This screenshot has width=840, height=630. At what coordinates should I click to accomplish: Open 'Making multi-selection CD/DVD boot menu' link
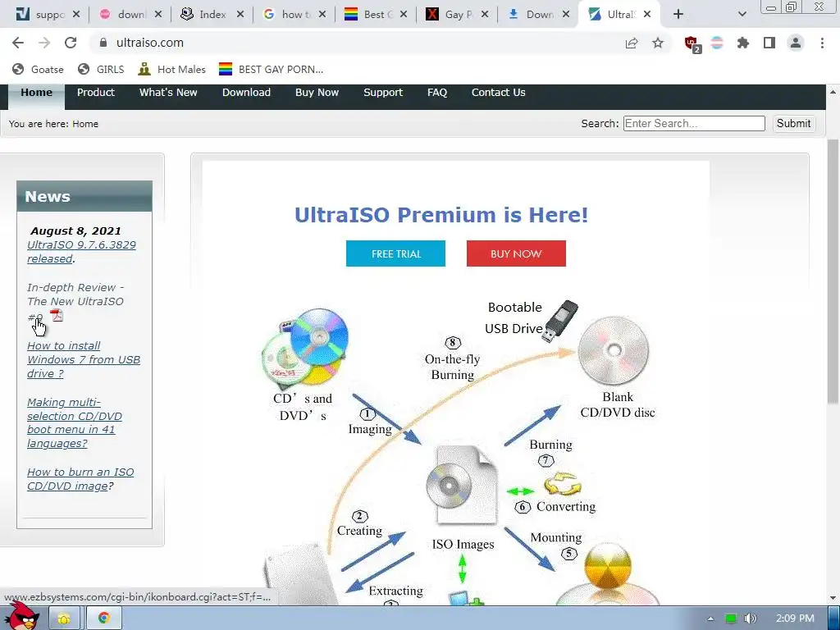click(x=75, y=422)
